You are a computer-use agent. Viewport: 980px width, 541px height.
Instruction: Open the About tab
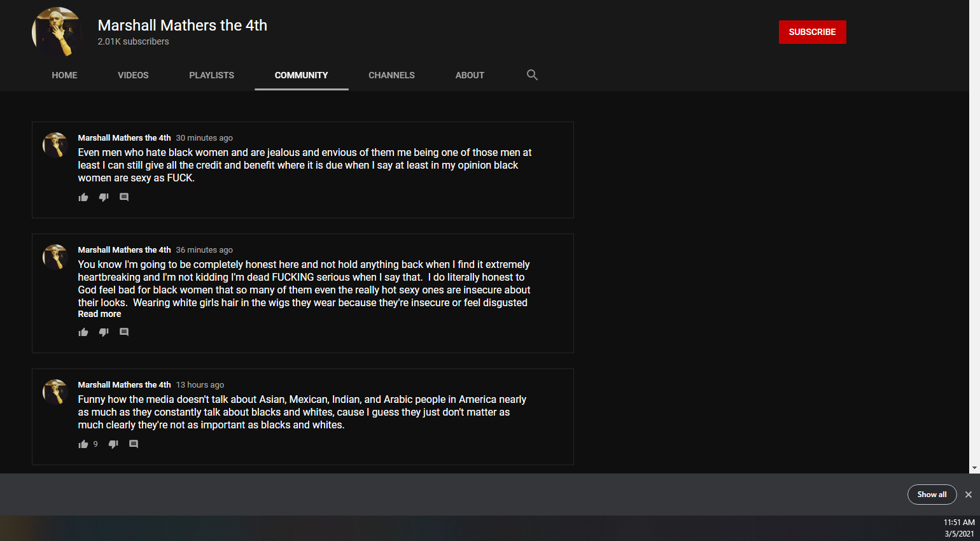[x=470, y=75]
